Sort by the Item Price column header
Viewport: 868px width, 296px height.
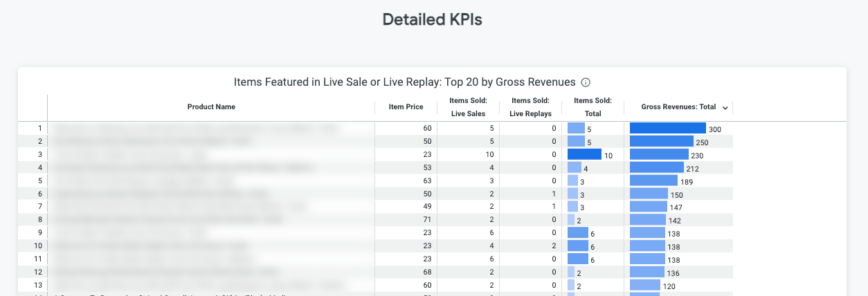click(406, 107)
